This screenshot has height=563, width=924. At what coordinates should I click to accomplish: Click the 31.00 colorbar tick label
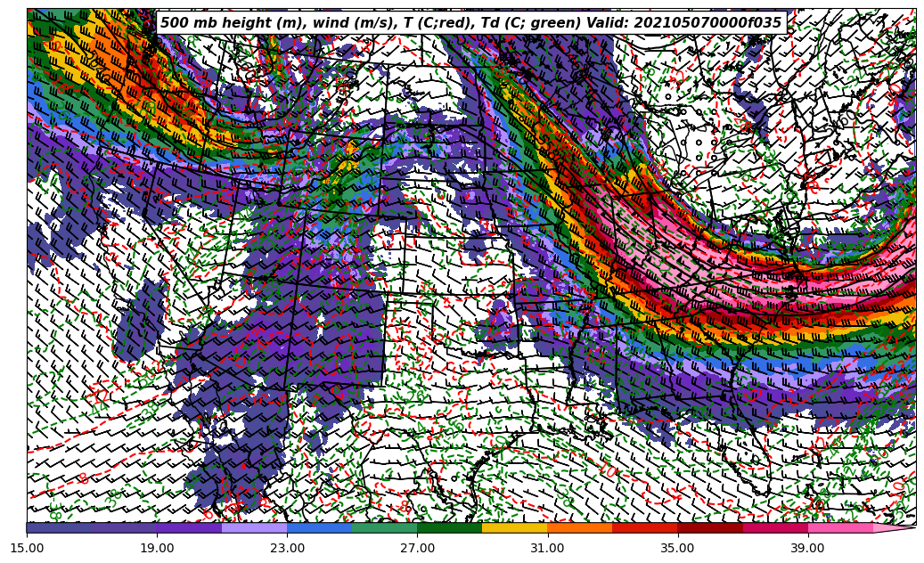click(x=547, y=549)
